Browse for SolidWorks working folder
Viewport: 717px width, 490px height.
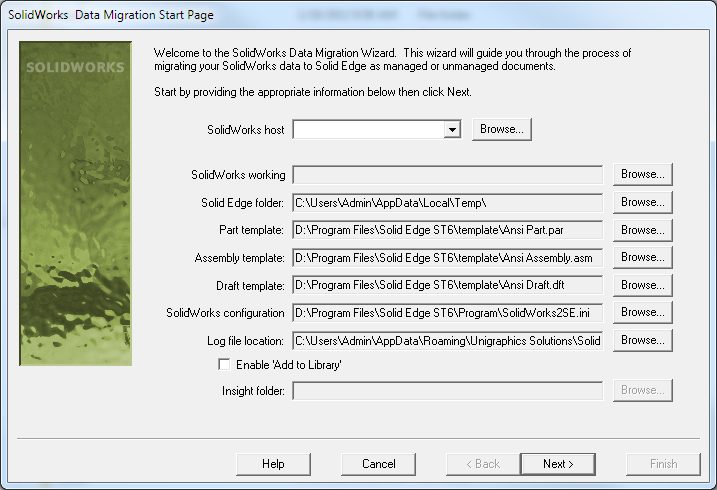pyautogui.click(x=642, y=174)
